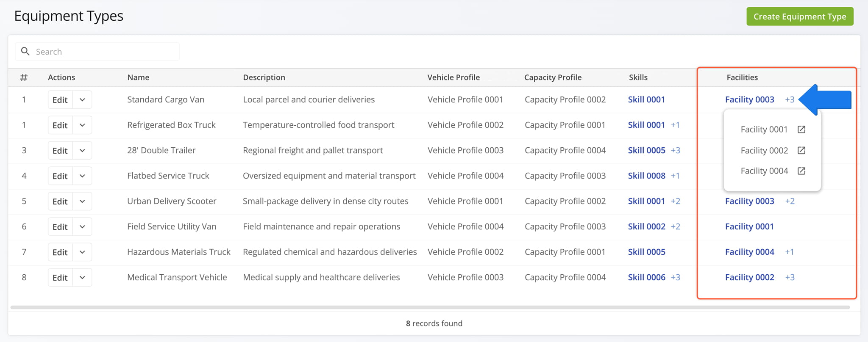The height and width of the screenshot is (342, 868).
Task: Show +3 more skills for 28' Double Trailer
Action: (676, 150)
